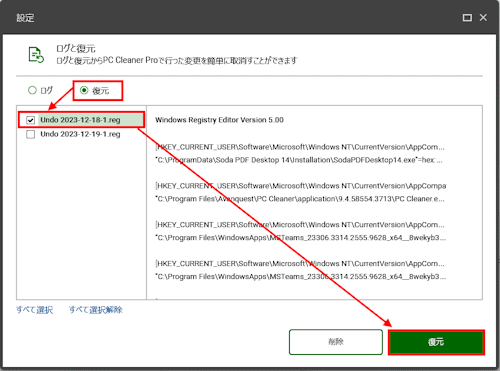Click the SodaPDFDesktop14.exe registry line

pos(299,160)
